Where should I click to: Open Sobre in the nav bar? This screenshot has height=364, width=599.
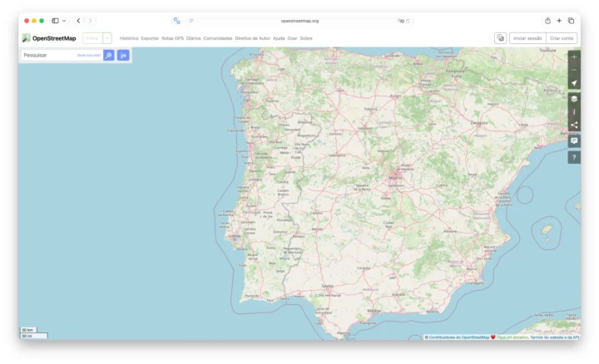pyautogui.click(x=306, y=38)
